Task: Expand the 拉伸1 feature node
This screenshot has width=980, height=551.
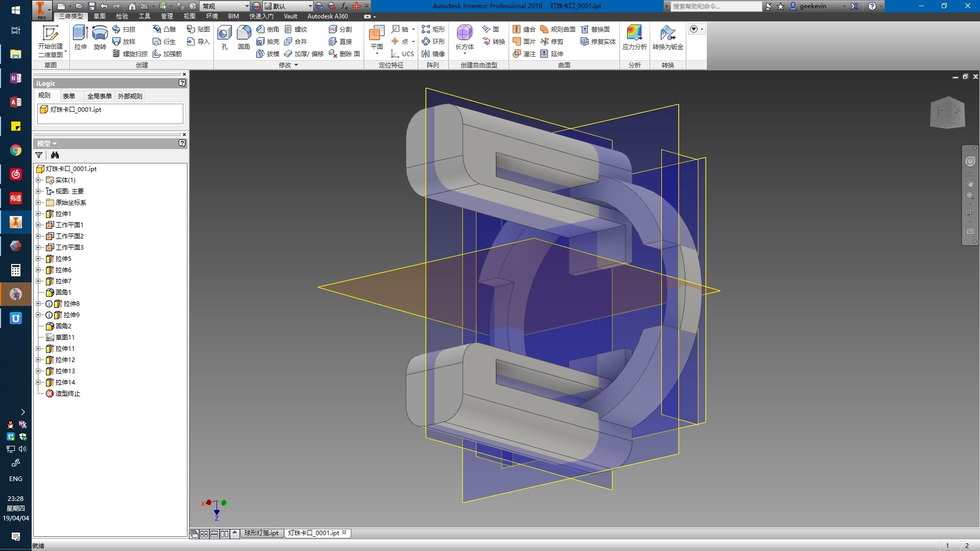Action: [x=38, y=214]
